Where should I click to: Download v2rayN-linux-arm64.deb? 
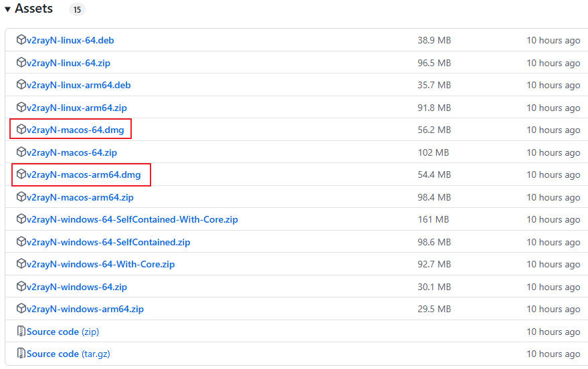coord(79,85)
